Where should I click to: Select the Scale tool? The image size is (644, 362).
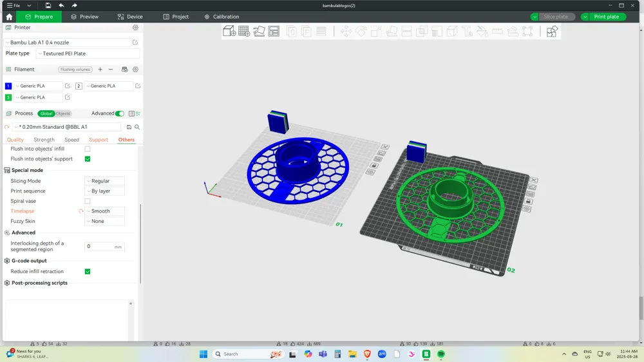376,31
